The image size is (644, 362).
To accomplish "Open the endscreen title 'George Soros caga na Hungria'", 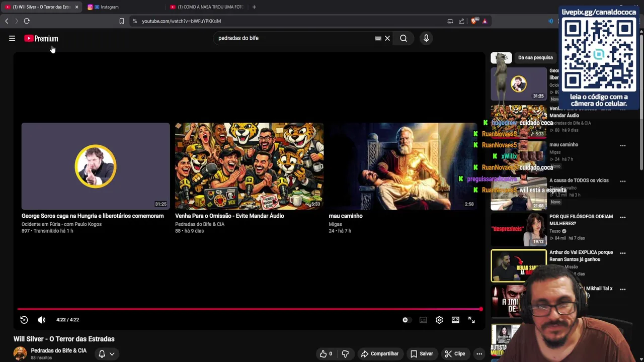I will pos(93,216).
